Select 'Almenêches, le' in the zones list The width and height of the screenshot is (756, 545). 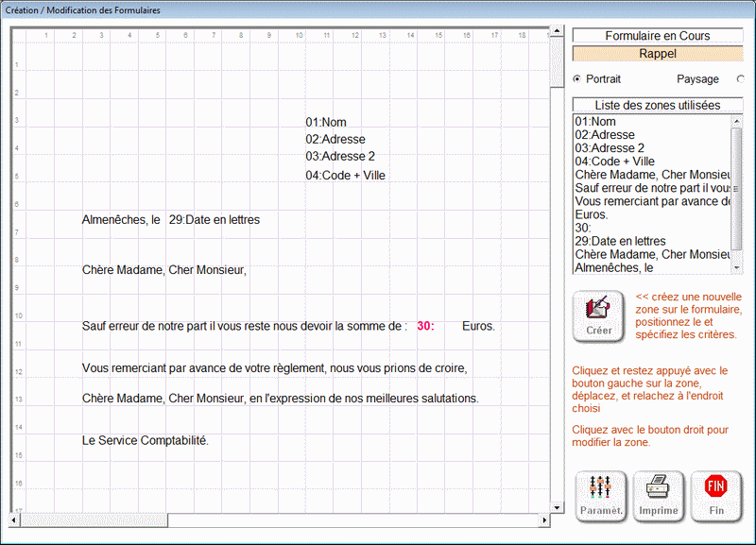coord(652,267)
